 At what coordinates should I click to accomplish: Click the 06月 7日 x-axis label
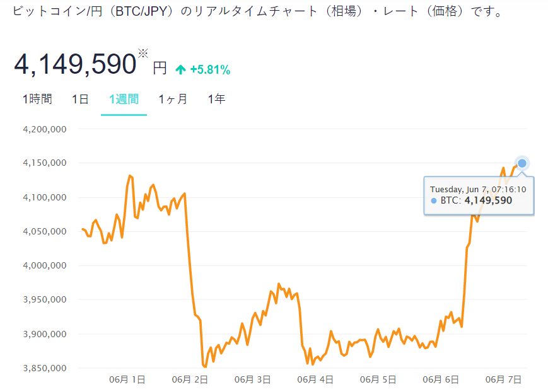[503, 379]
